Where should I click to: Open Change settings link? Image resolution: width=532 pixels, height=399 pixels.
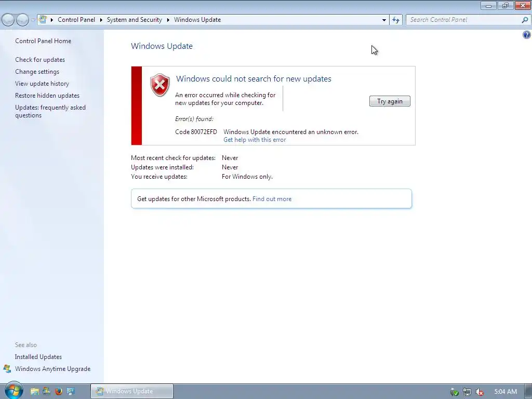pyautogui.click(x=37, y=72)
